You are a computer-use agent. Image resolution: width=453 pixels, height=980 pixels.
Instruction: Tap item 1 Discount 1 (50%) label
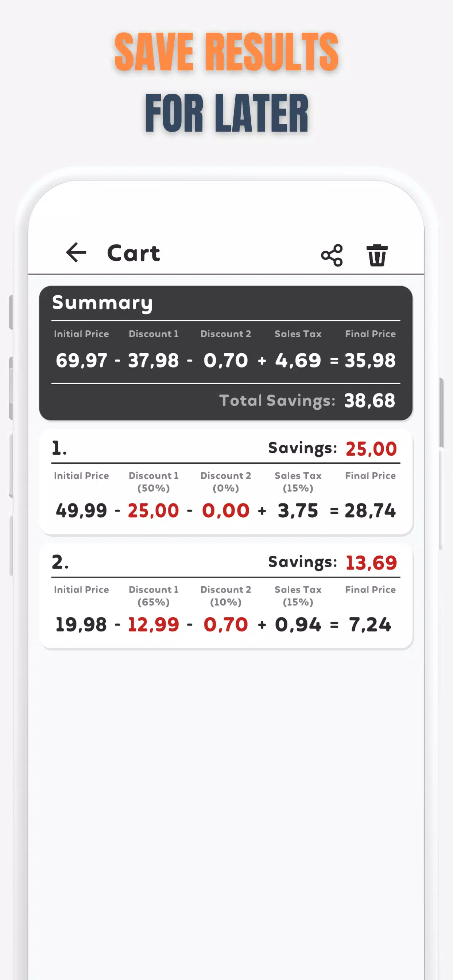pos(154,482)
